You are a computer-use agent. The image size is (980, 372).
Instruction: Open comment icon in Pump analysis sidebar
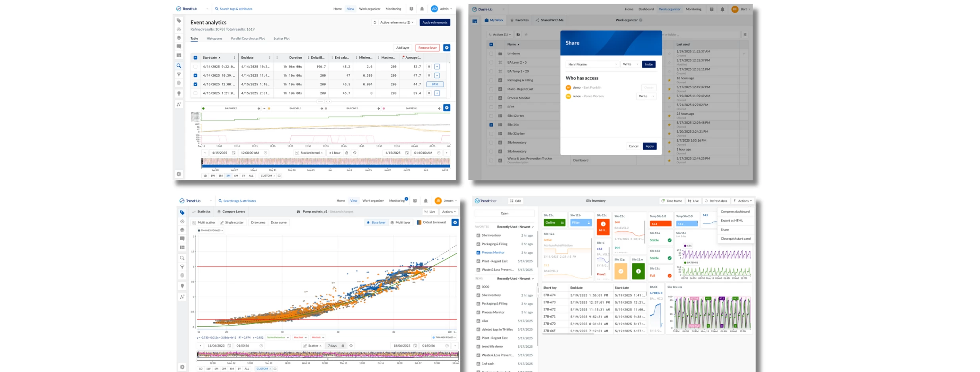tap(182, 239)
